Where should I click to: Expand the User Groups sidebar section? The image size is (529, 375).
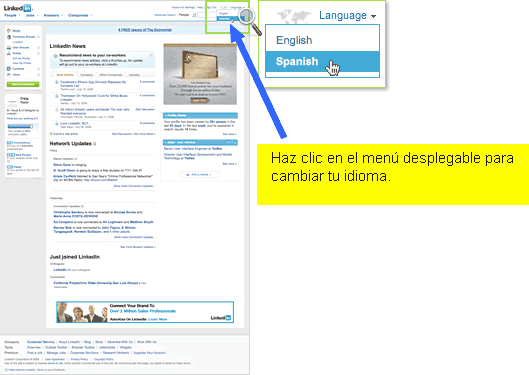(38, 48)
